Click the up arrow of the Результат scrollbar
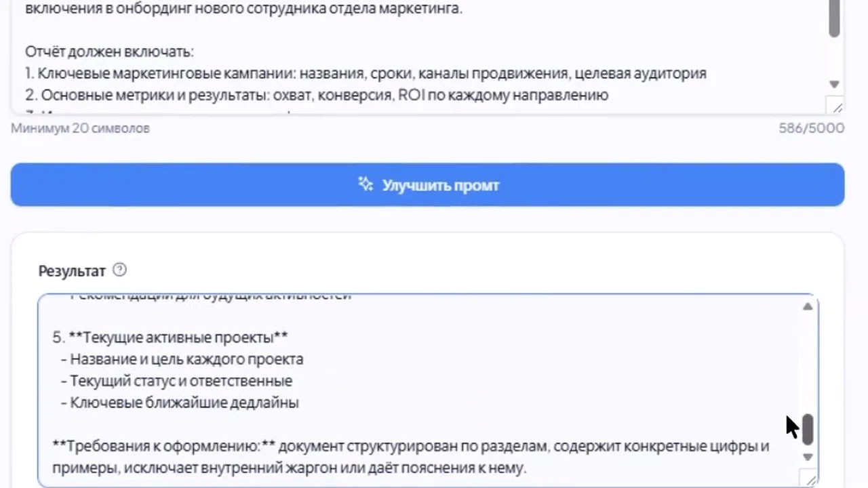 pyautogui.click(x=808, y=307)
